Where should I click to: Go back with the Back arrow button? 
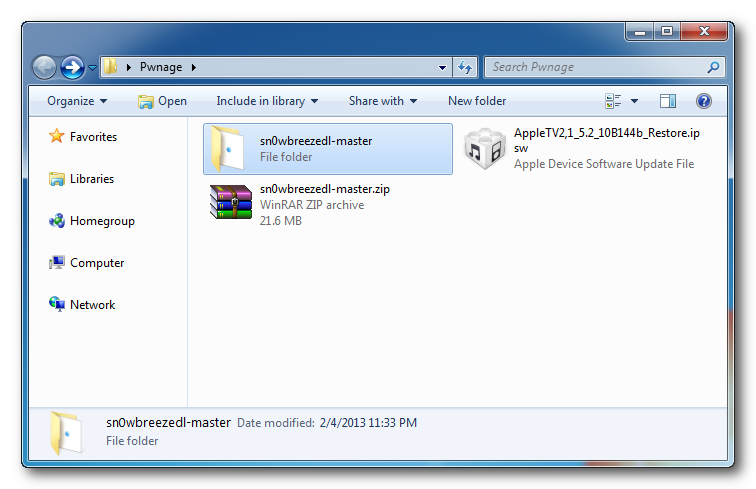click(44, 67)
